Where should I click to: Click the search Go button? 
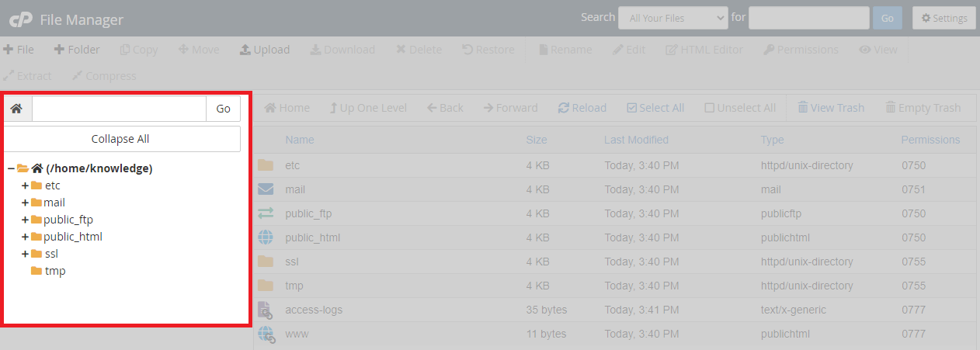(888, 18)
